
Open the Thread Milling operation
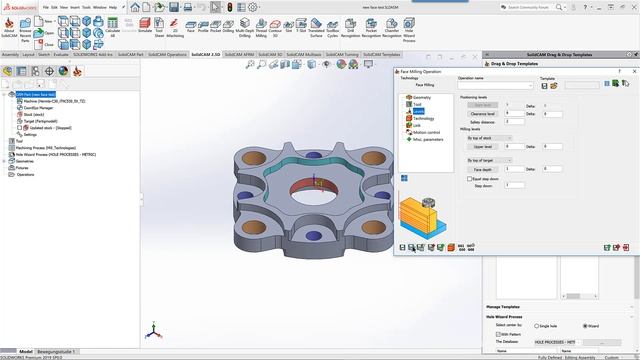[261, 27]
